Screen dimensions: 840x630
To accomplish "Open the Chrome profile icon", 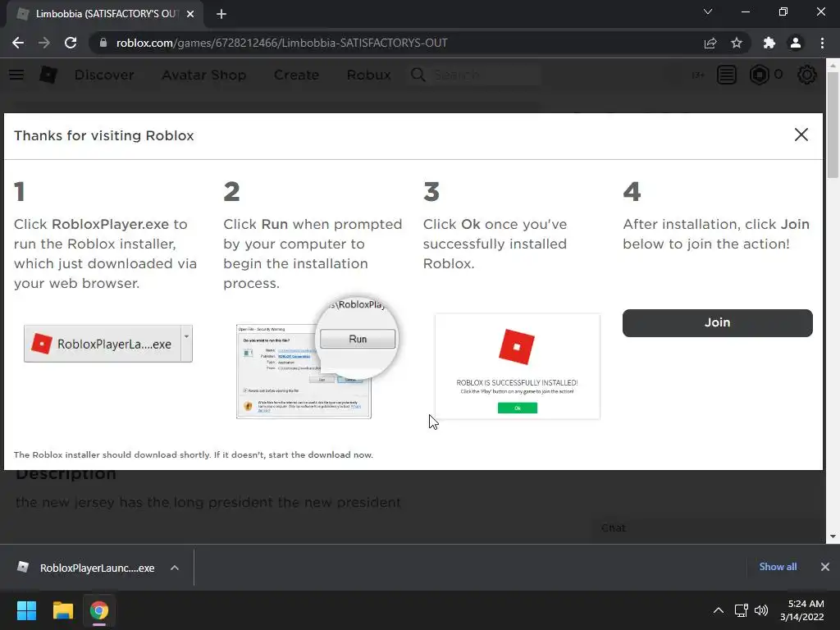I will click(x=796, y=43).
